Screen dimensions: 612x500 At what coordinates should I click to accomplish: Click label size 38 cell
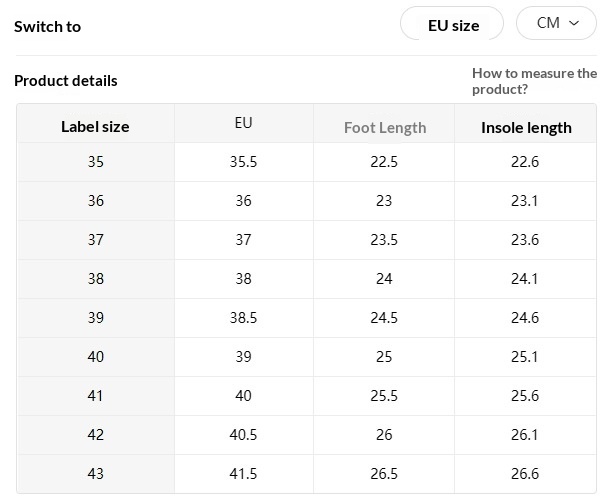(95, 279)
